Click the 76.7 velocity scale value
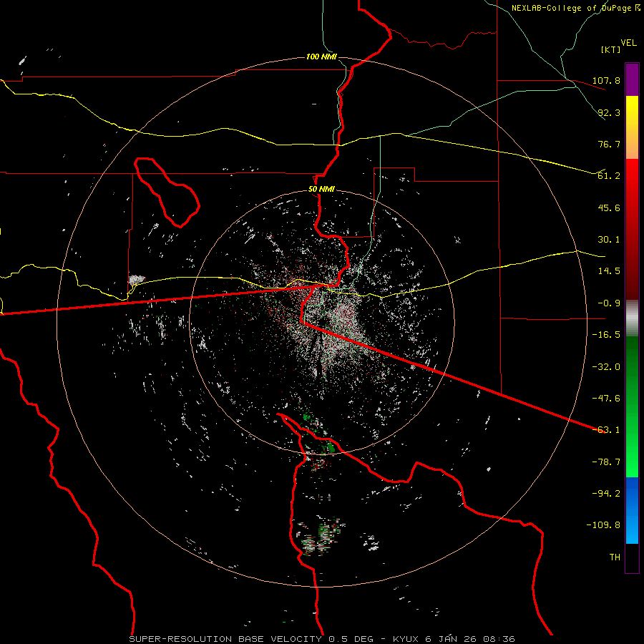The width and height of the screenshot is (644, 644). pos(609,144)
